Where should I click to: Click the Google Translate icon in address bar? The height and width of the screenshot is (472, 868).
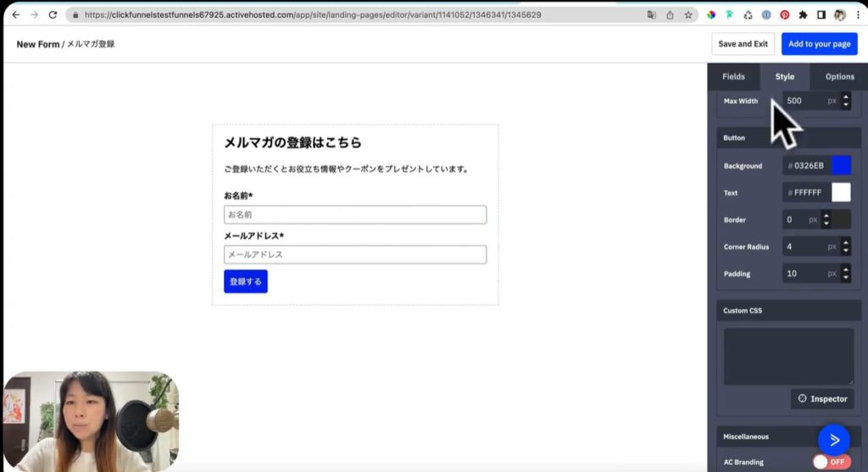pos(651,15)
